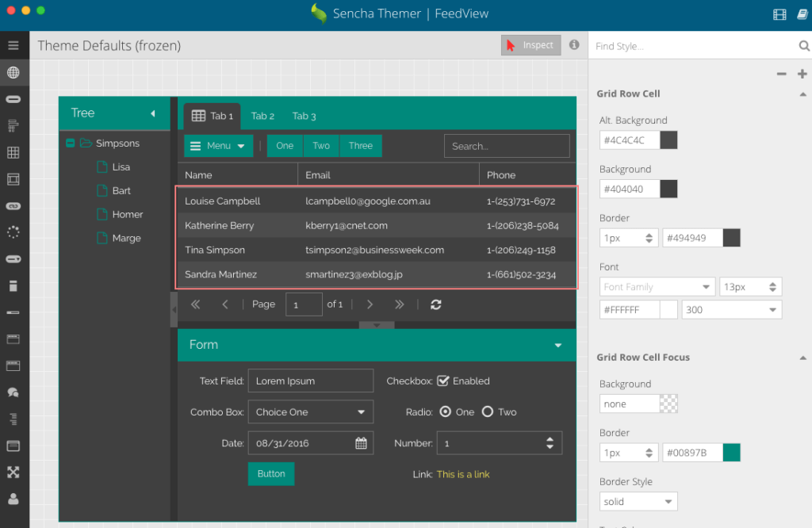The height and width of the screenshot is (528, 812).
Task: Click the Three segmented button
Action: [361, 146]
